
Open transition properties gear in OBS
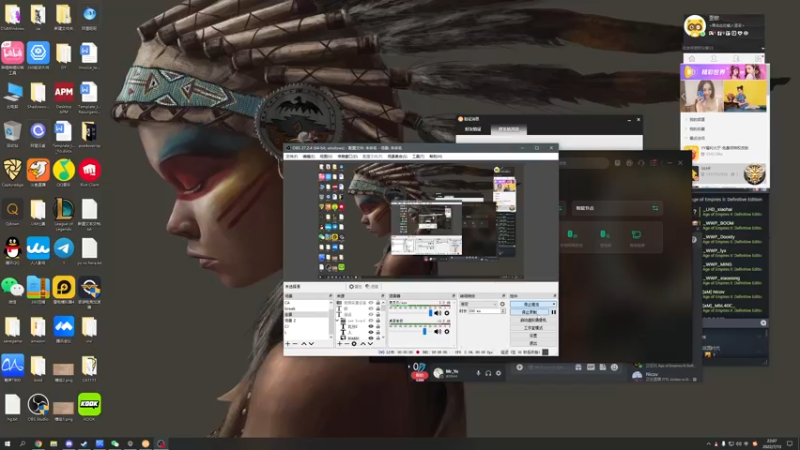tap(503, 304)
